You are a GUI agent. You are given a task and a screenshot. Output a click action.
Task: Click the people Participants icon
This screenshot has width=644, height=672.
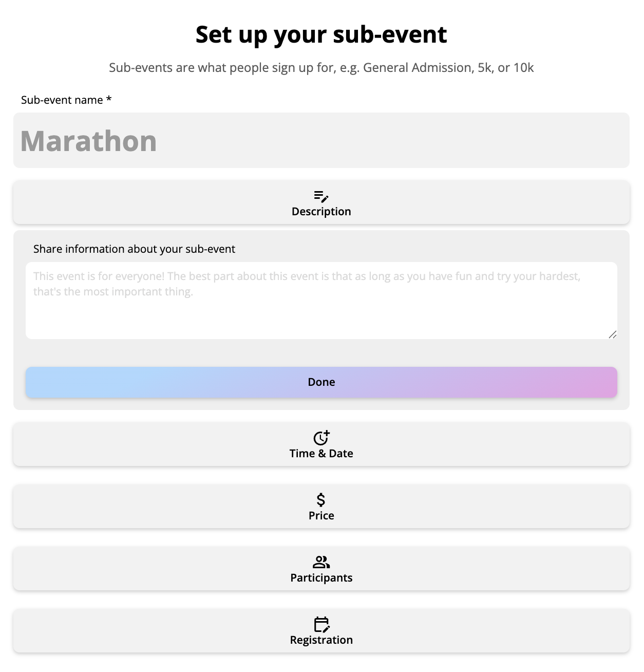pos(321,562)
